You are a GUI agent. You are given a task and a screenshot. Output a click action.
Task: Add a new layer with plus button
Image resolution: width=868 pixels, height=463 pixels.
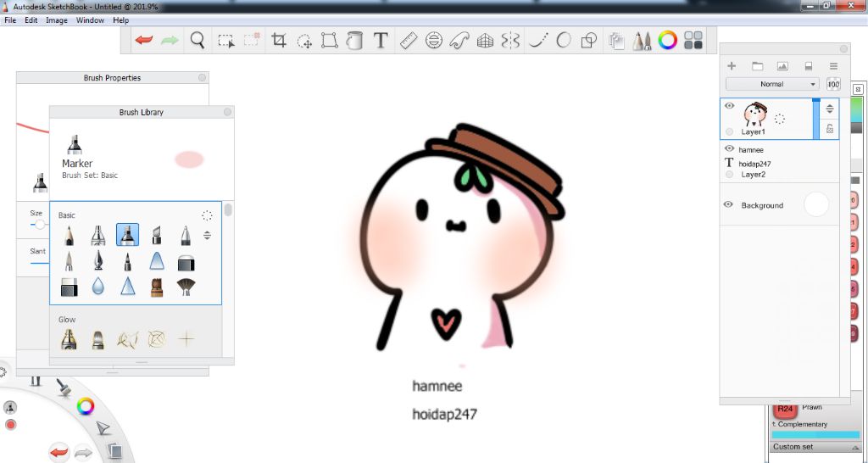click(732, 66)
